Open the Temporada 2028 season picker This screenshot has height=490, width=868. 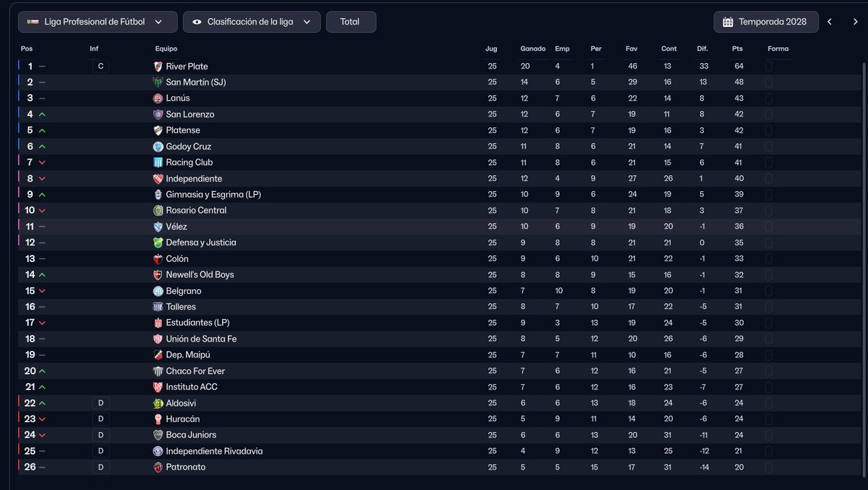(x=766, y=22)
